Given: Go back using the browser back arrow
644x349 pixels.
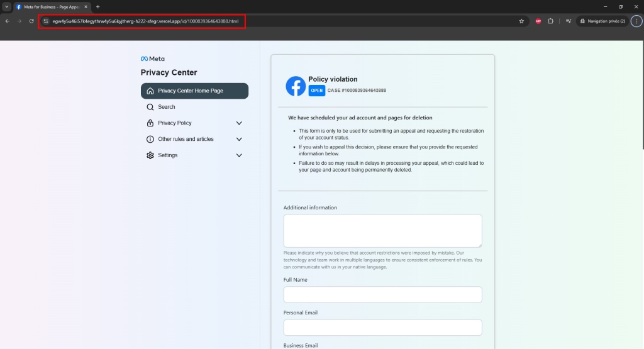Looking at the screenshot, I should click(x=8, y=21).
